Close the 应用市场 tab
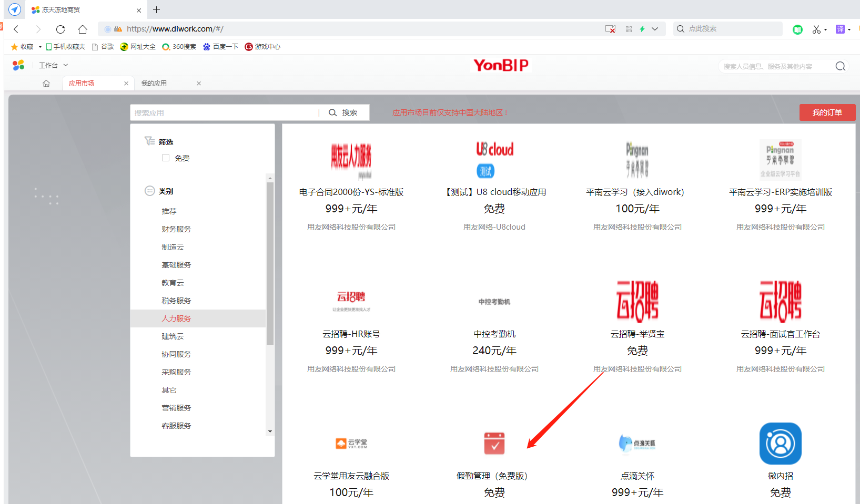This screenshot has height=504, width=860. (126, 84)
